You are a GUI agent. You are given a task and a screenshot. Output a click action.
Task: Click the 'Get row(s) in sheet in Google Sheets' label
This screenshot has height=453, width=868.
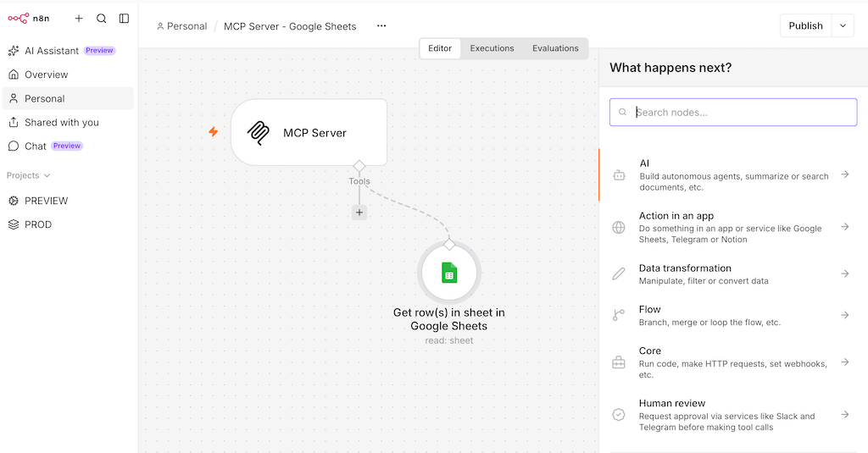click(449, 319)
